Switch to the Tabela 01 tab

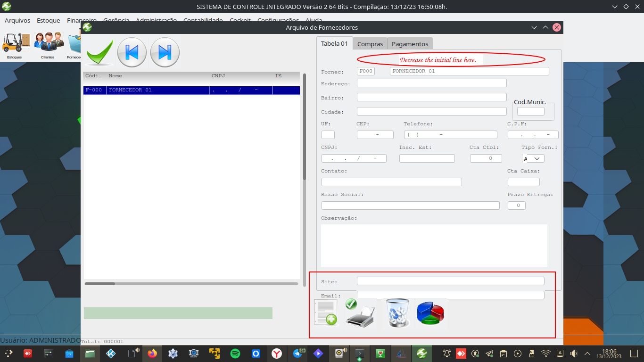(334, 43)
